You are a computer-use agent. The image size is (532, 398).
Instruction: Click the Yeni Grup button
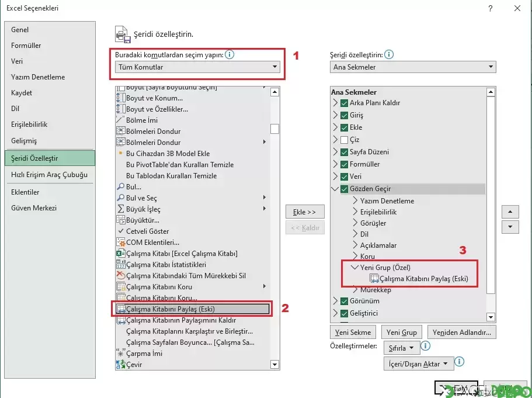[x=402, y=332]
